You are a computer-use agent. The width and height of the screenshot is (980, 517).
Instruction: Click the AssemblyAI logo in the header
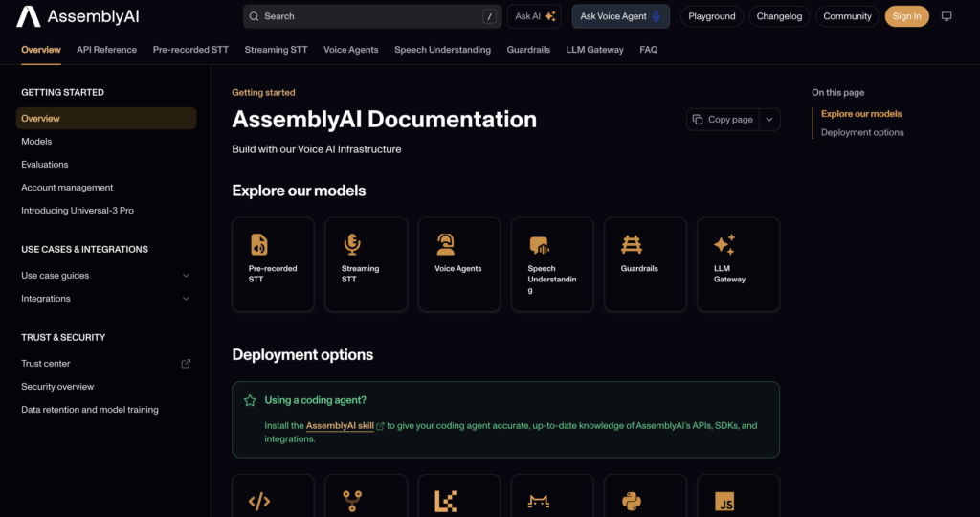(x=78, y=16)
